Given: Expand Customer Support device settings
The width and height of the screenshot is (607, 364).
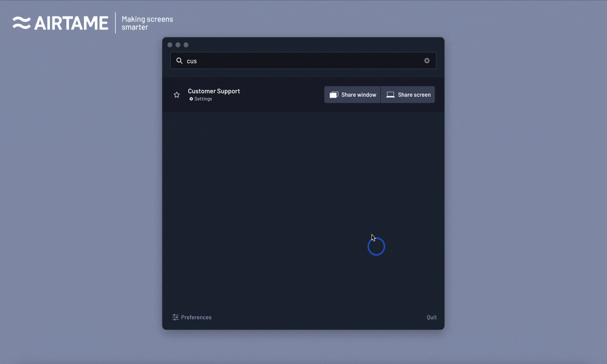Looking at the screenshot, I should click(x=200, y=99).
